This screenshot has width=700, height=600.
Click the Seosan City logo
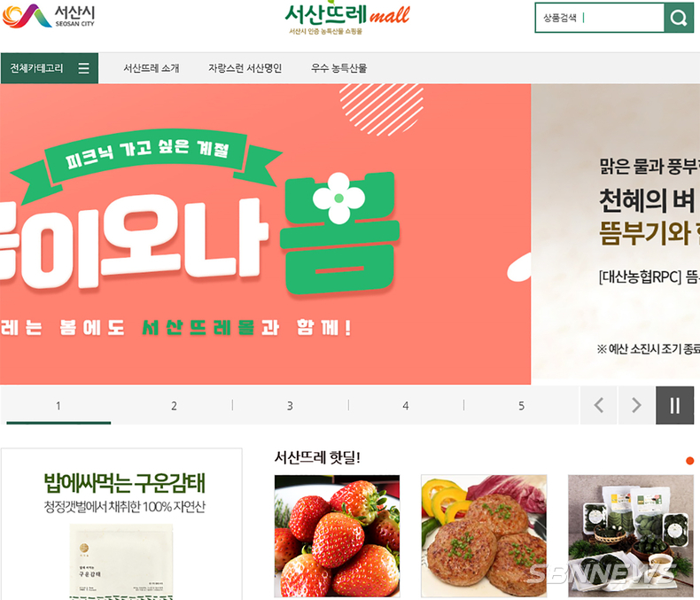(x=48, y=16)
